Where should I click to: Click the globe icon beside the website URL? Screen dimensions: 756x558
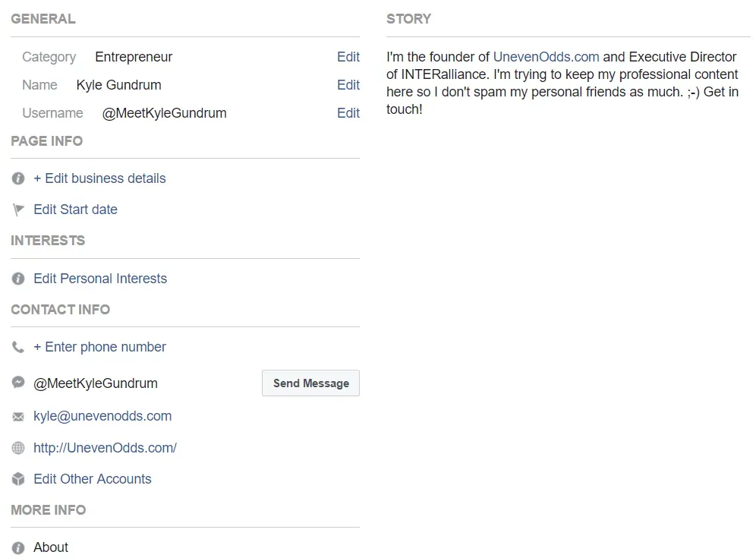tap(17, 448)
